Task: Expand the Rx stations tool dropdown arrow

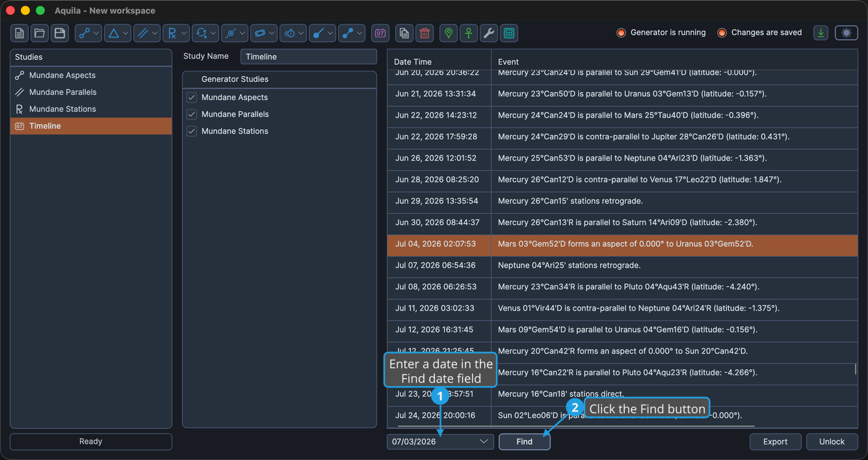Action: [184, 33]
